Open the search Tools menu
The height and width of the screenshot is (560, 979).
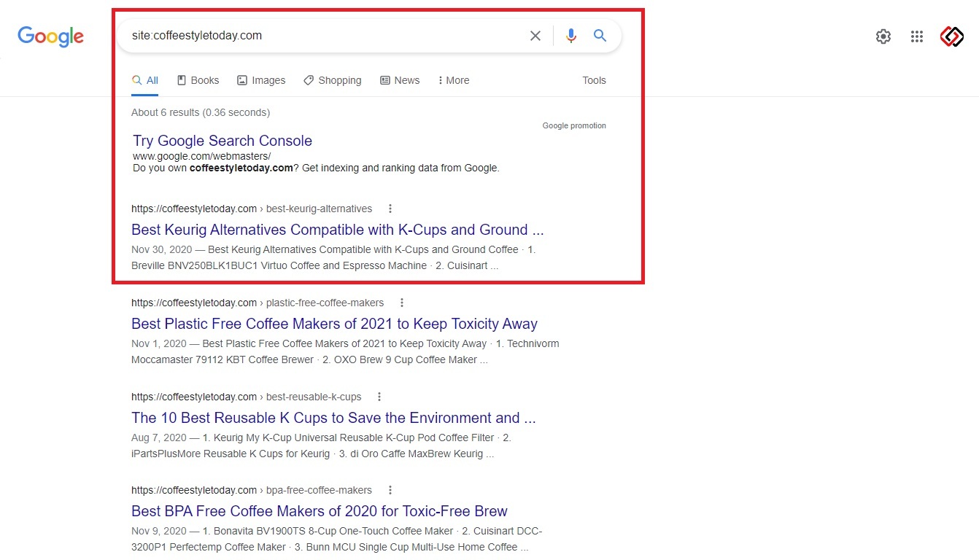point(594,80)
